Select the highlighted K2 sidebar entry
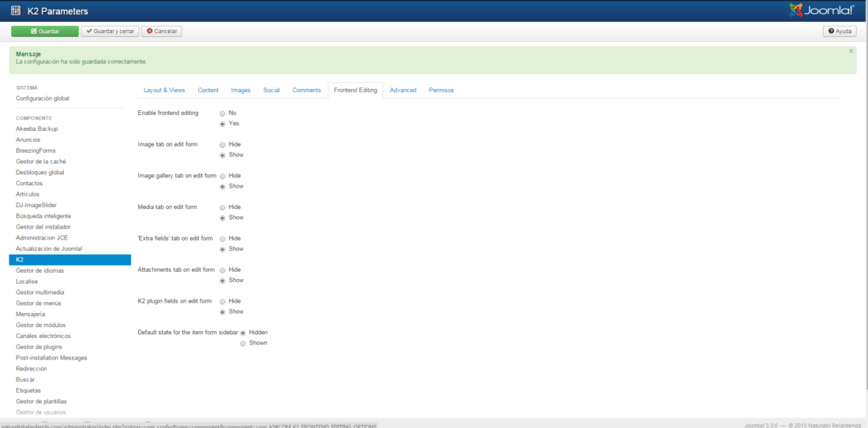868x428 pixels. [x=69, y=260]
